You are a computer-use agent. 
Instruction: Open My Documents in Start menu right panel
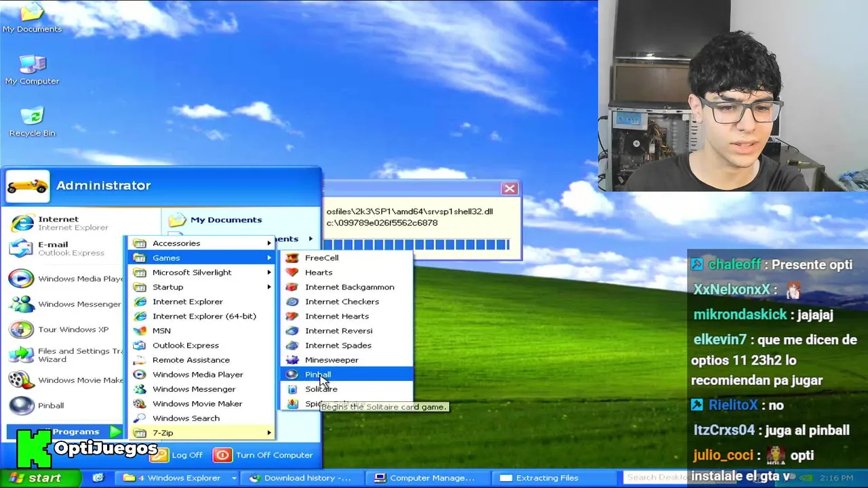click(215, 220)
